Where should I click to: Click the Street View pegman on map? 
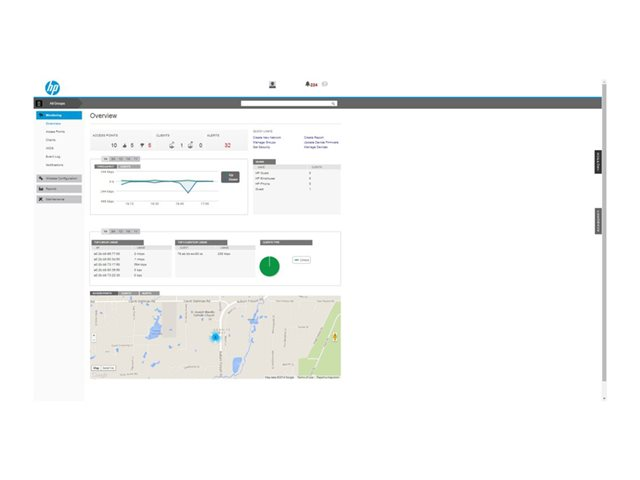[334, 337]
